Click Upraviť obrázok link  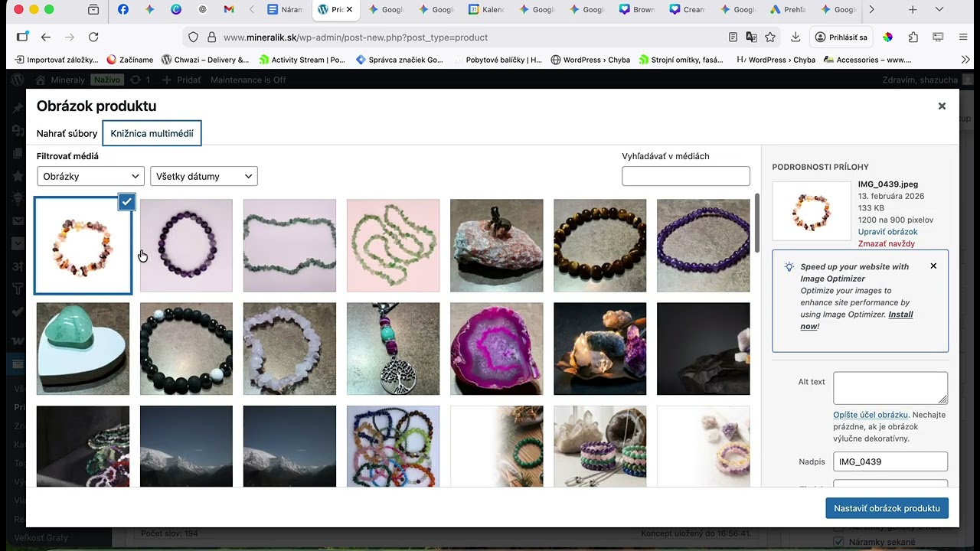(887, 232)
